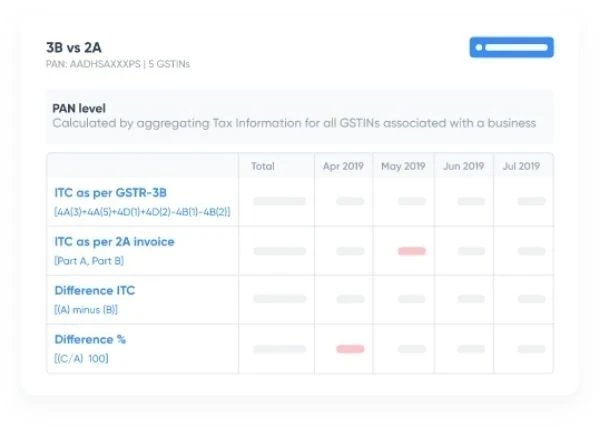Open the Jul 2019 column header
Screen dimensions: 600x430
521,166
